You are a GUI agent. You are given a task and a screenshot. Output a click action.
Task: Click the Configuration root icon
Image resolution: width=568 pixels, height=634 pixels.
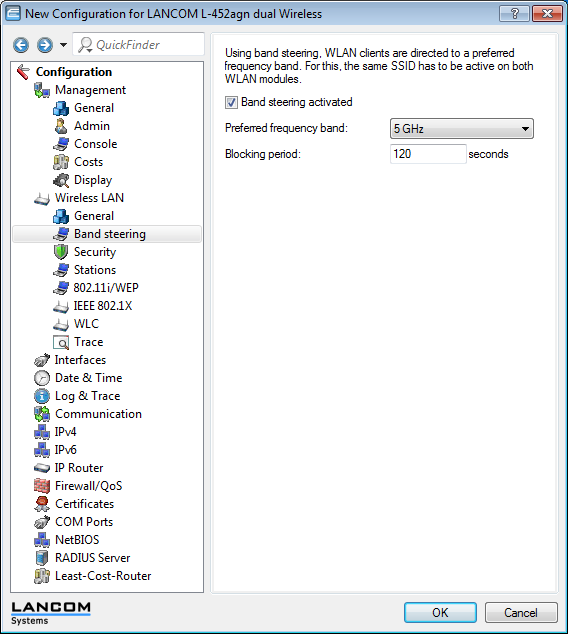pyautogui.click(x=23, y=72)
